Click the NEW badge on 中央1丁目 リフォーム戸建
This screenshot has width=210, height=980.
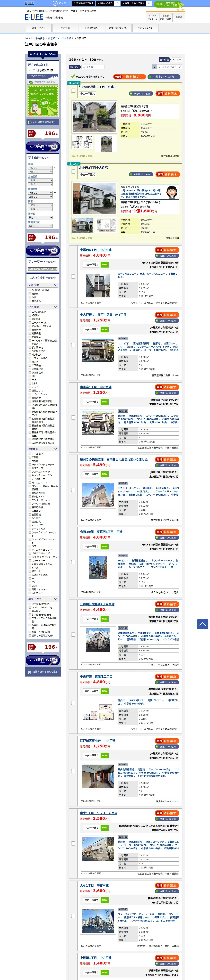click(x=105, y=828)
